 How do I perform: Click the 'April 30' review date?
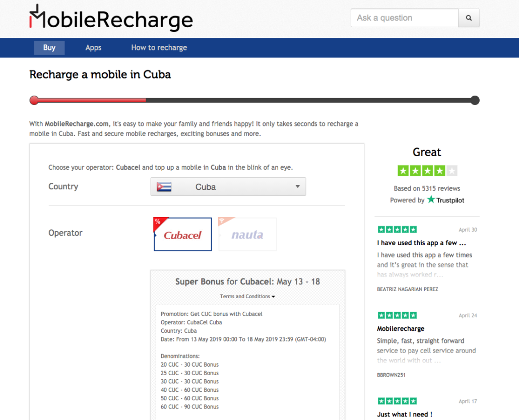pyautogui.click(x=468, y=230)
